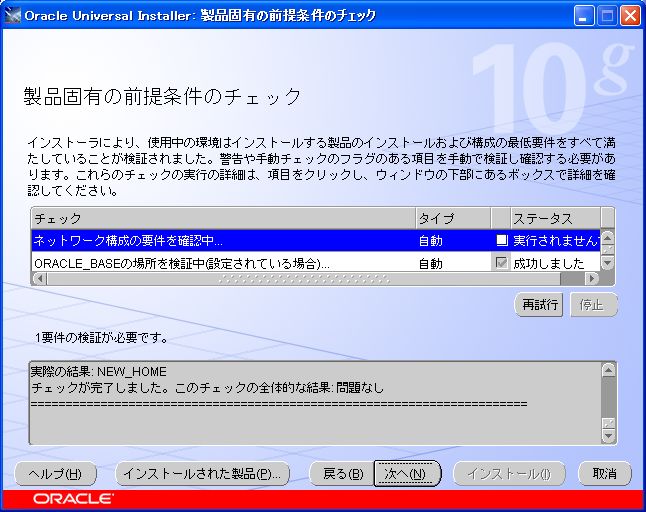Close the Oracle Universal Installer window
This screenshot has width=646, height=512.
tap(631, 16)
